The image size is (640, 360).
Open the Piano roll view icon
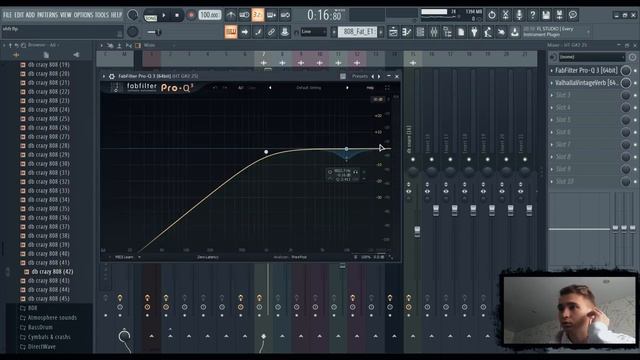[x=407, y=32]
